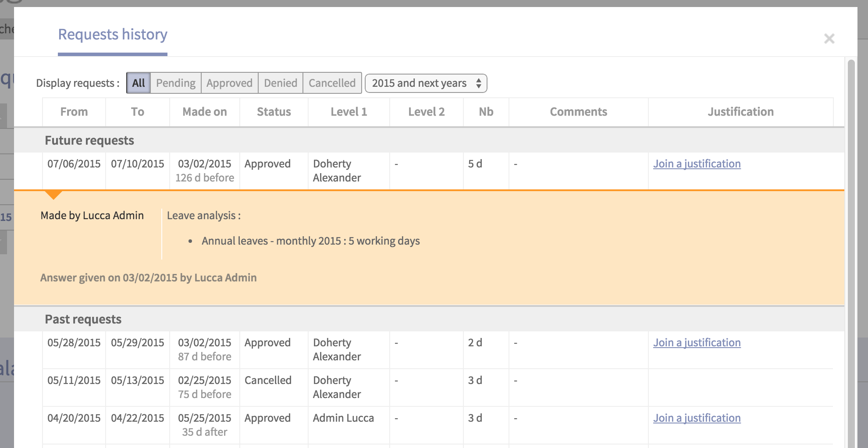Click the Level 2 column header
Screen dimensions: 868x448
[x=427, y=112]
